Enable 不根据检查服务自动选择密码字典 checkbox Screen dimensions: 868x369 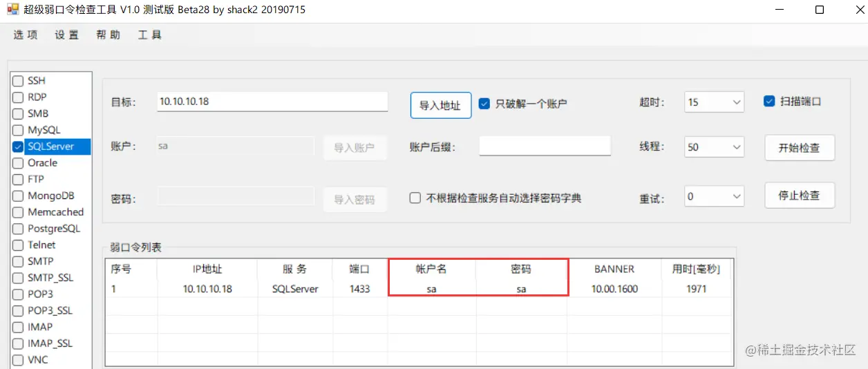tap(415, 198)
